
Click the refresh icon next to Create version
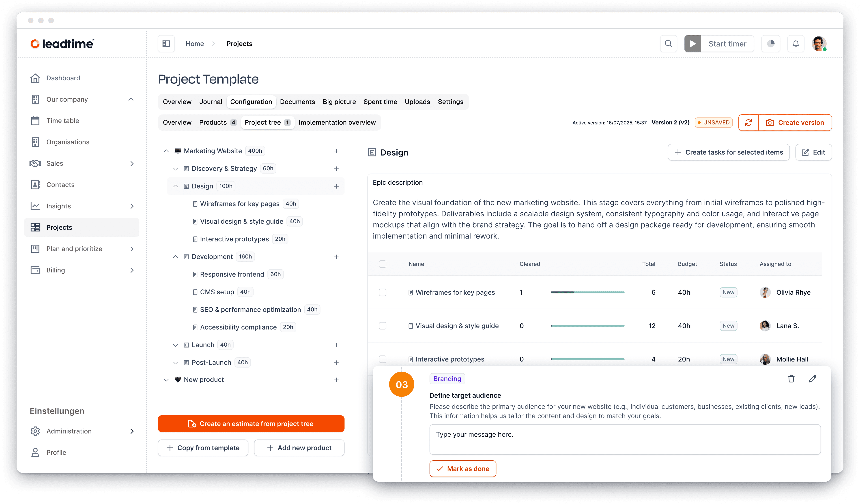point(749,122)
